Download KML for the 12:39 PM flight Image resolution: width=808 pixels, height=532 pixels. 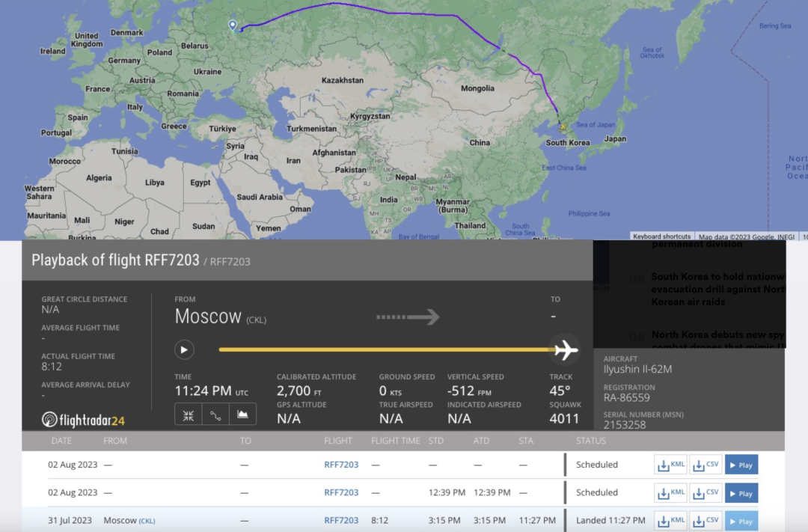pyautogui.click(x=670, y=493)
